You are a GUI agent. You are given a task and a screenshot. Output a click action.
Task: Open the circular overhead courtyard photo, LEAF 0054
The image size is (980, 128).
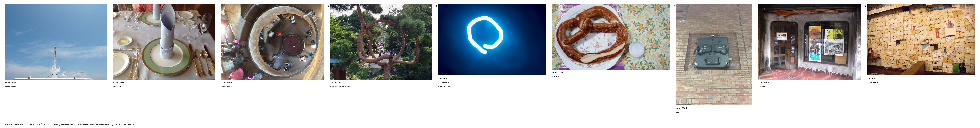tap(272, 42)
